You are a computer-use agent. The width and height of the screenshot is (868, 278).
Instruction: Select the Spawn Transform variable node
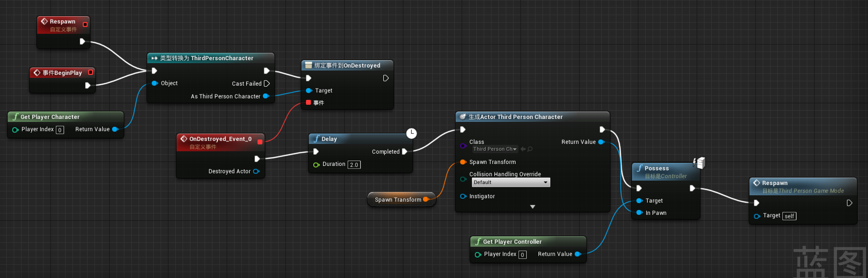point(401,199)
